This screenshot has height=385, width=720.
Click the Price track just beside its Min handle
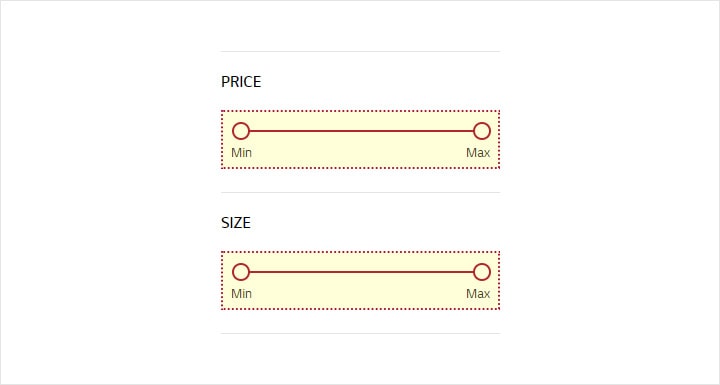[256, 131]
